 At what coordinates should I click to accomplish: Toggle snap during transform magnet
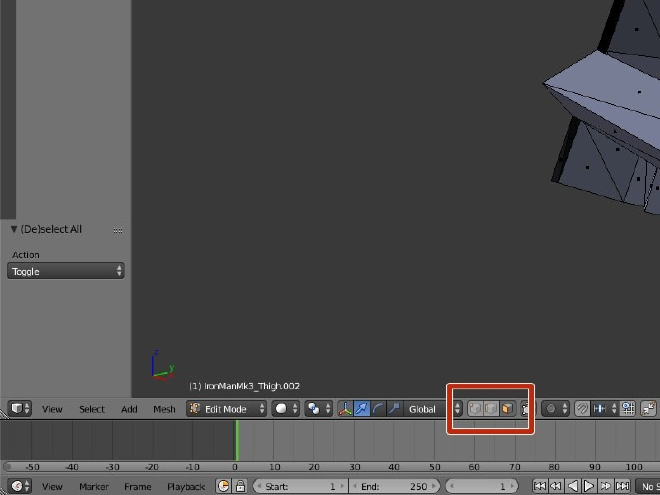click(582, 409)
